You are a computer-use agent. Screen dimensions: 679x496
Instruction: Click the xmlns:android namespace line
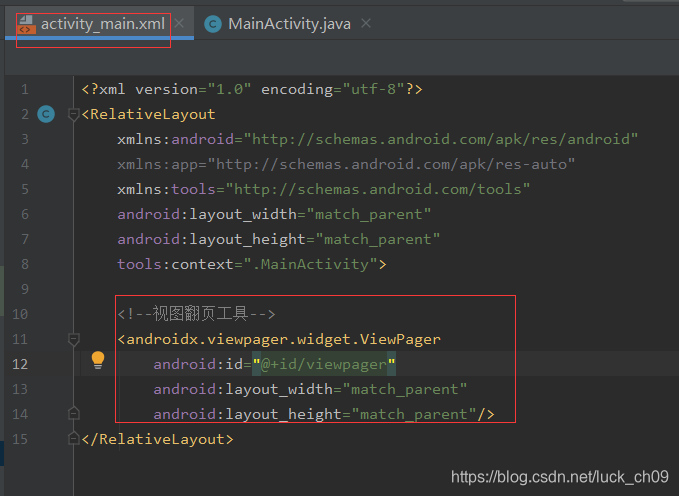[x=378, y=139]
